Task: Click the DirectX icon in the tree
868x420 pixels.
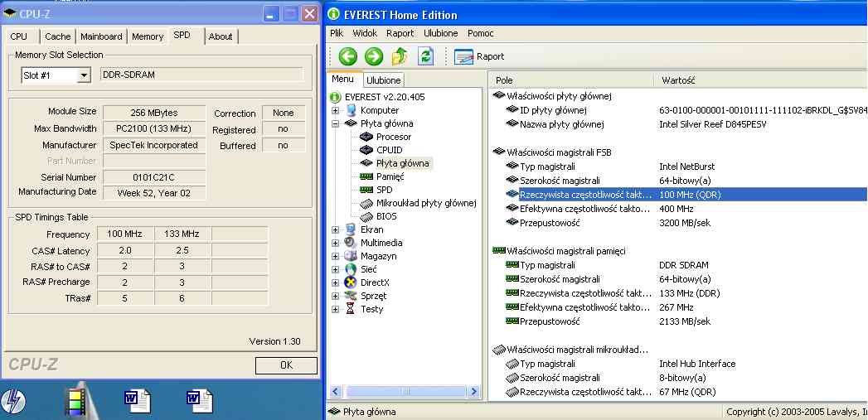Action: pos(351,282)
